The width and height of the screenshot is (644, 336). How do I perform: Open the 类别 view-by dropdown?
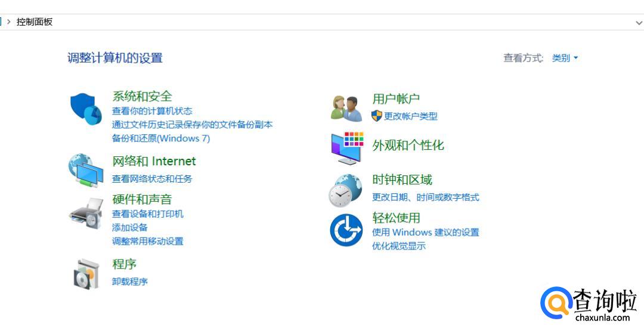[565, 58]
